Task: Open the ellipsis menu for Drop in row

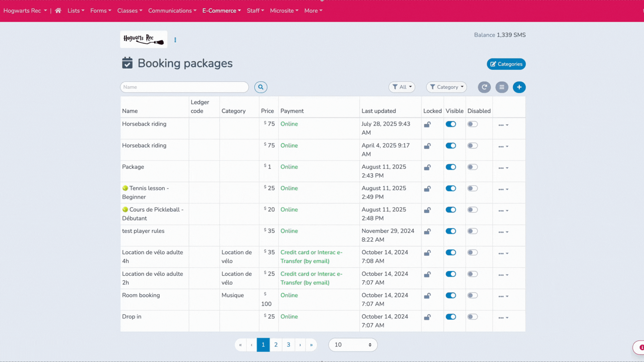Action: point(503,317)
